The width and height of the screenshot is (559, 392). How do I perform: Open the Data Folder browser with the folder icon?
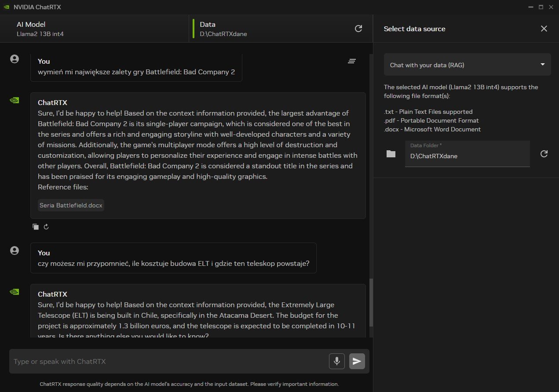coord(391,153)
